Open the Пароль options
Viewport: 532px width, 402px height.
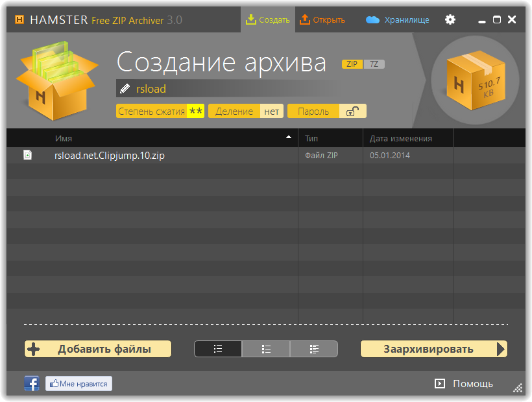(x=313, y=110)
